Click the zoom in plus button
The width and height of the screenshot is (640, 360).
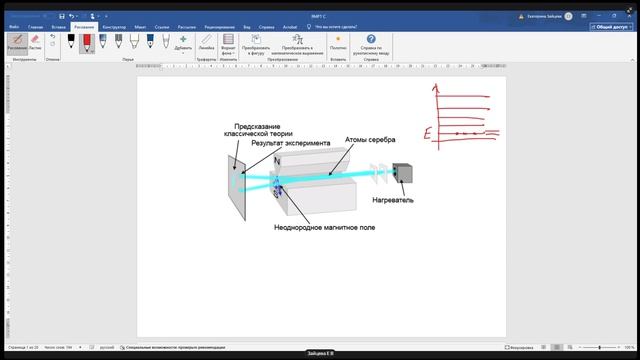point(619,347)
